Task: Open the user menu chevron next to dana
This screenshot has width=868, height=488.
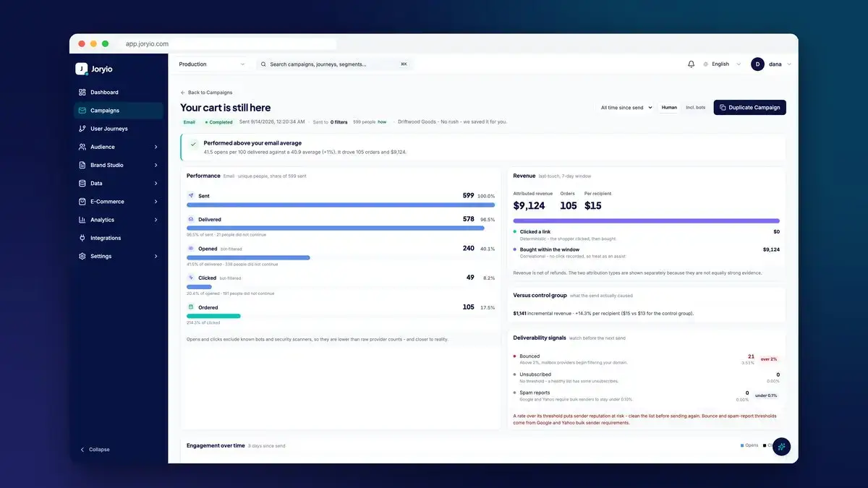Action: tap(789, 64)
